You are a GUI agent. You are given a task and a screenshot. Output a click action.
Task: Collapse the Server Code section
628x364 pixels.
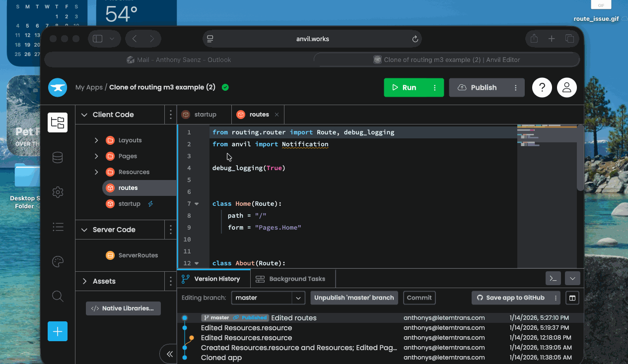pos(84,229)
